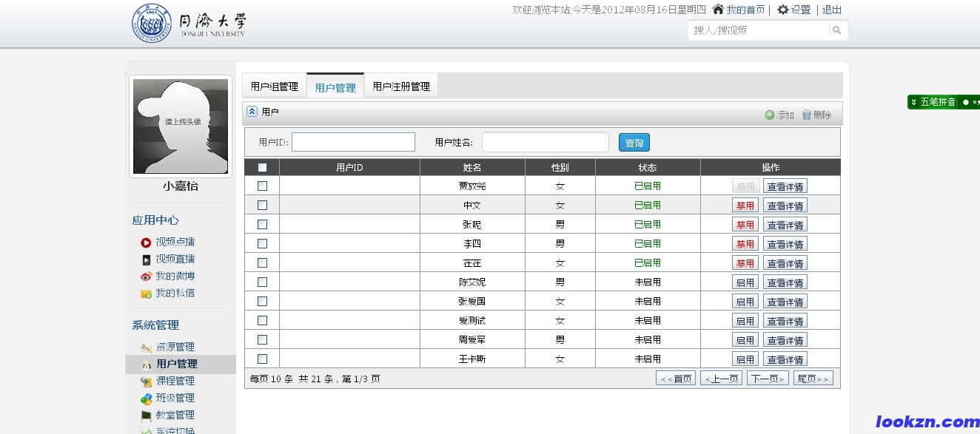Click the home icon beside 我的首页
Screen dimensions: 980x434
[x=718, y=10]
